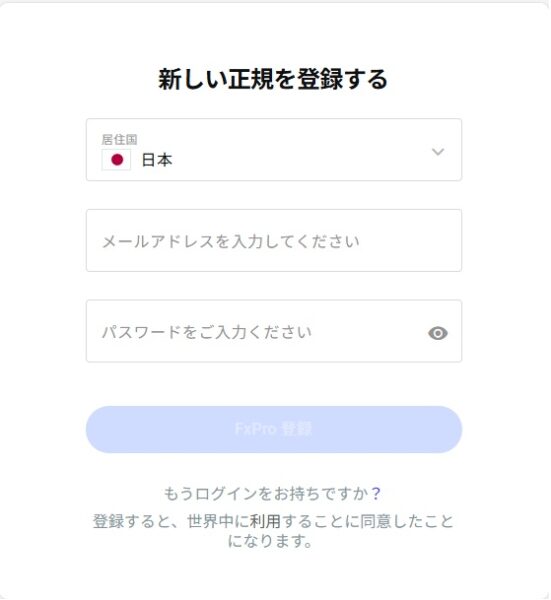Click the purple question mark link

point(376,494)
